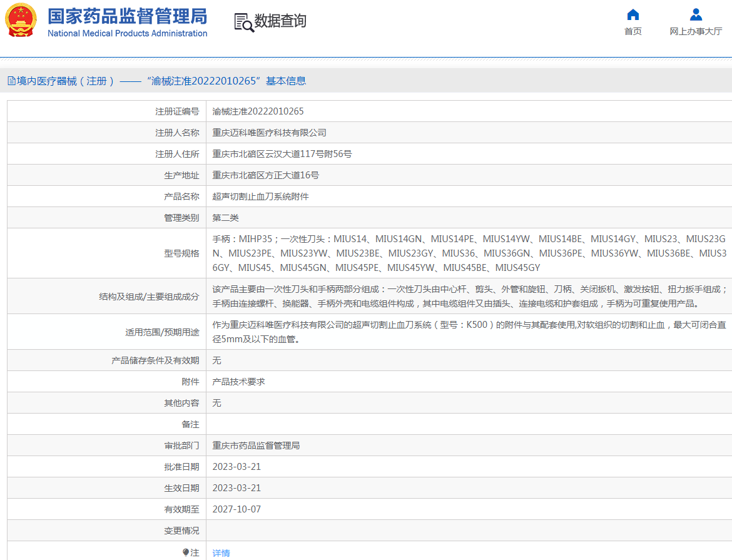Click the national emblem logo
The image size is (732, 560).
point(21,19)
